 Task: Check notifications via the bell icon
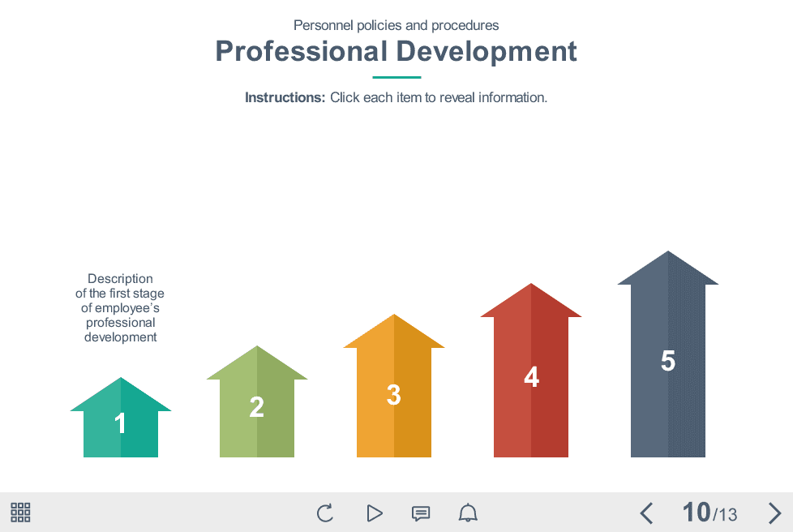468,513
